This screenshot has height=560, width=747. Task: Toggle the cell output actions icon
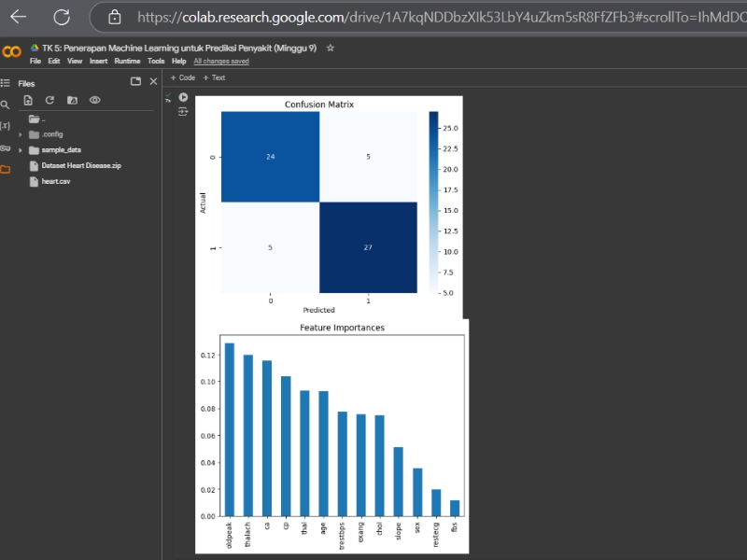[x=183, y=112]
